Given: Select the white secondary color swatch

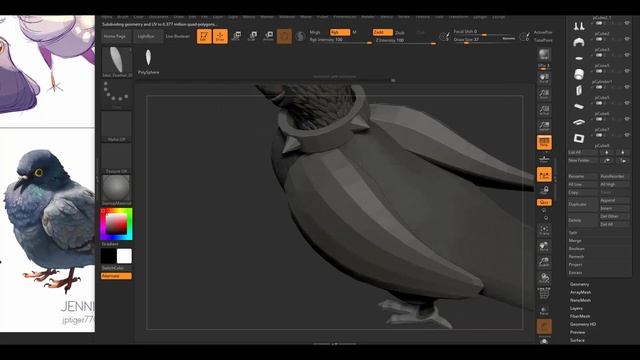Looking at the screenshot, I should tap(124, 256).
